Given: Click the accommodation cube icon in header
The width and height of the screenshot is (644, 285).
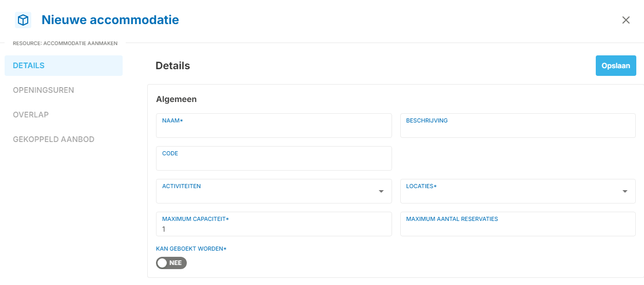Looking at the screenshot, I should click(x=23, y=20).
